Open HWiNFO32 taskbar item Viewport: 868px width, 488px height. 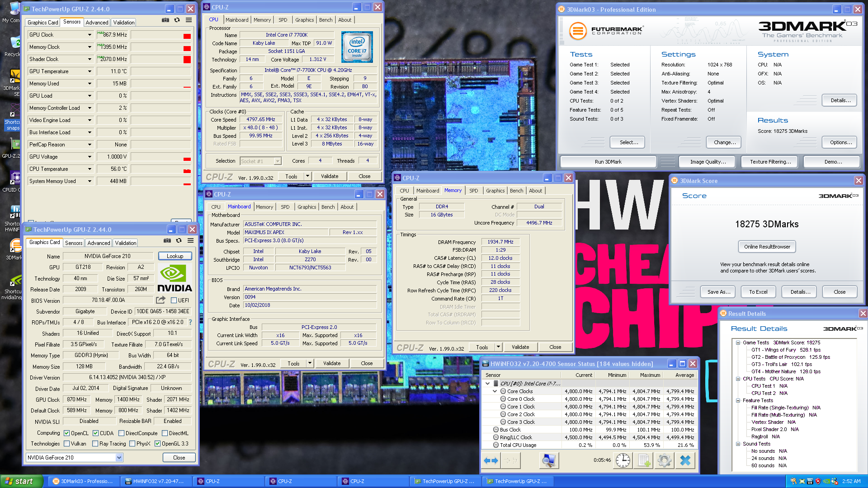click(x=156, y=481)
